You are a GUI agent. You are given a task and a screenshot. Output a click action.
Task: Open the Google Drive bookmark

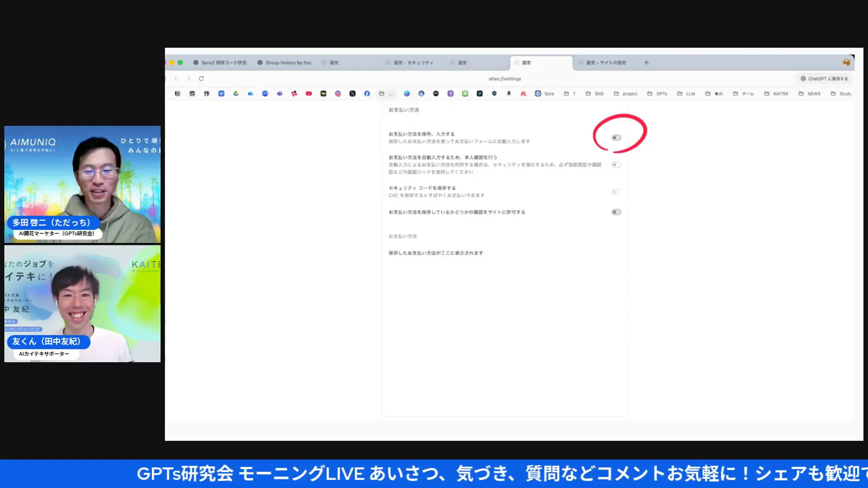[236, 94]
